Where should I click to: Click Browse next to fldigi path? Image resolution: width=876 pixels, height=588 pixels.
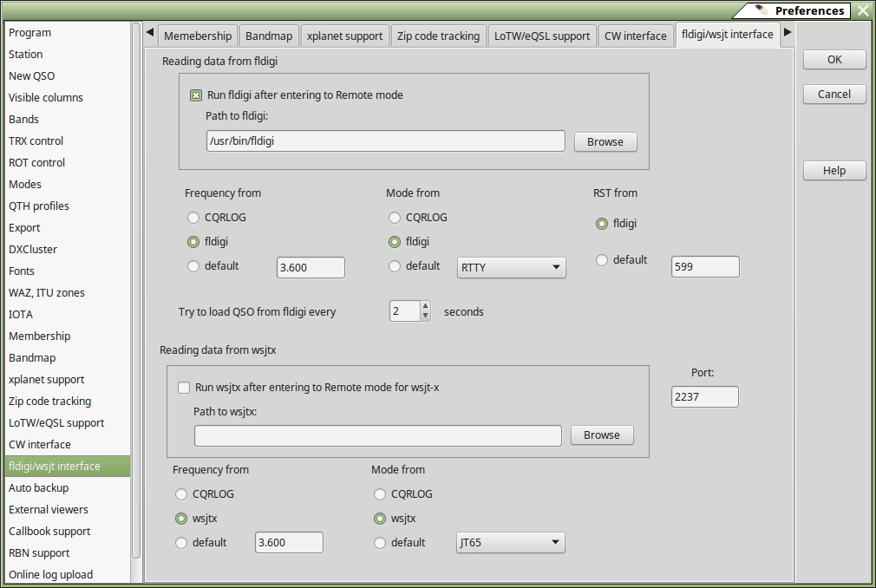(x=605, y=142)
